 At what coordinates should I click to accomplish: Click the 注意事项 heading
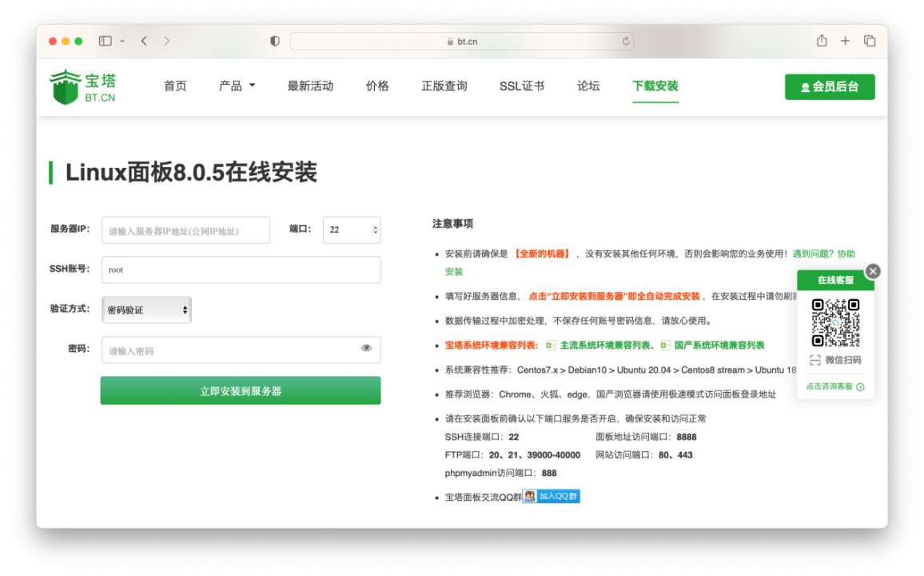[x=452, y=223]
